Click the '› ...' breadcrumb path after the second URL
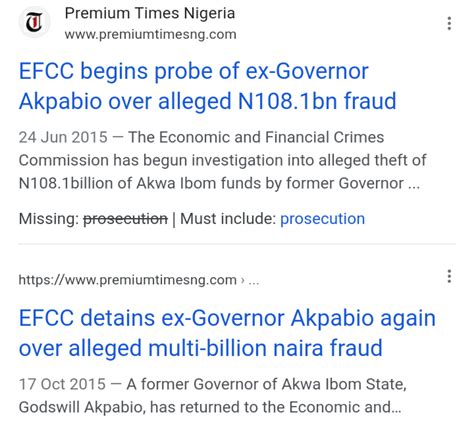Screen dimensions: 474x421 (250, 280)
